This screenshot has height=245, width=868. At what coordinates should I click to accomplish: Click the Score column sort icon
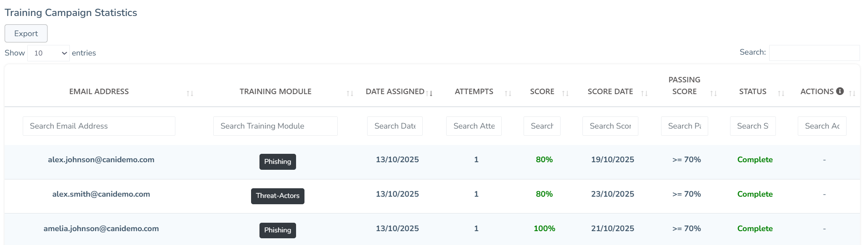point(565,93)
